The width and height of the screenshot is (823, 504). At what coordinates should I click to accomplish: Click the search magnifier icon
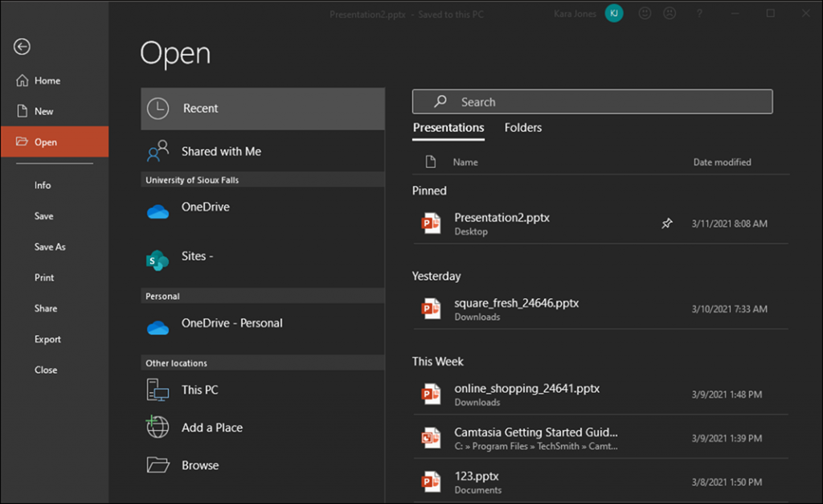[440, 101]
